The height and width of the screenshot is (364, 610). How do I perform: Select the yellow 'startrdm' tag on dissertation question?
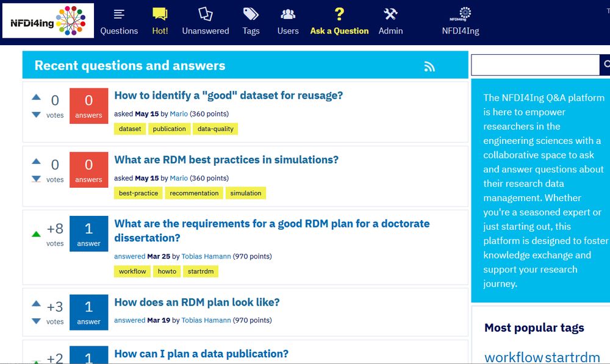pyautogui.click(x=201, y=271)
